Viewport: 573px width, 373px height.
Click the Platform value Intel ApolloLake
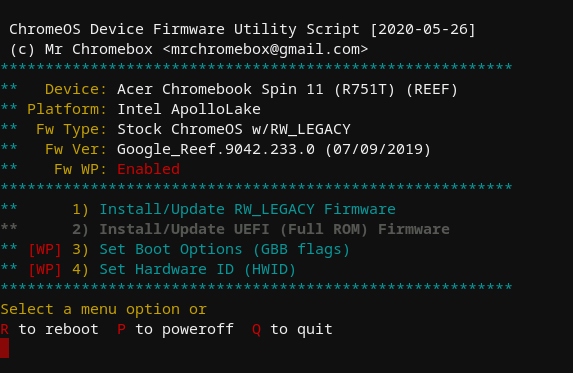(189, 109)
